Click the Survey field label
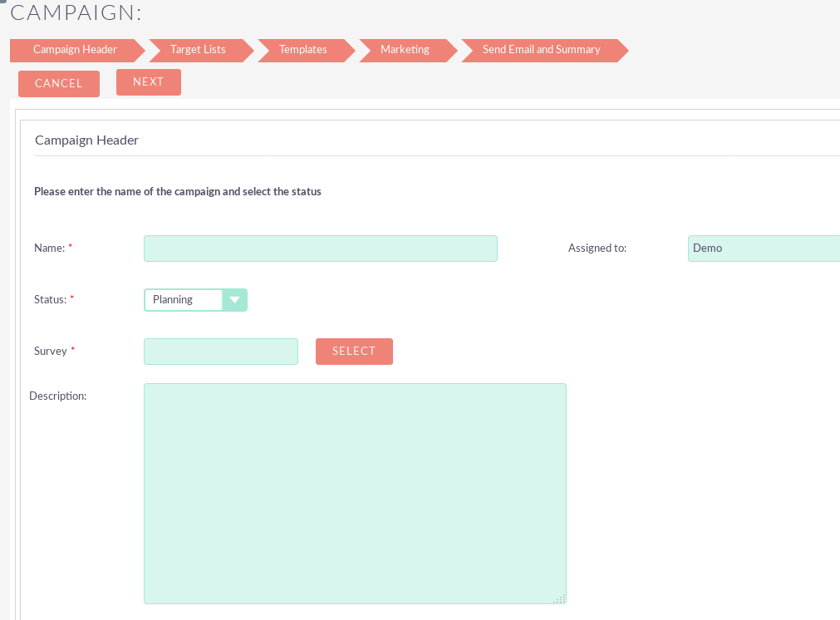Viewport: 840px width, 620px height. coord(51,351)
